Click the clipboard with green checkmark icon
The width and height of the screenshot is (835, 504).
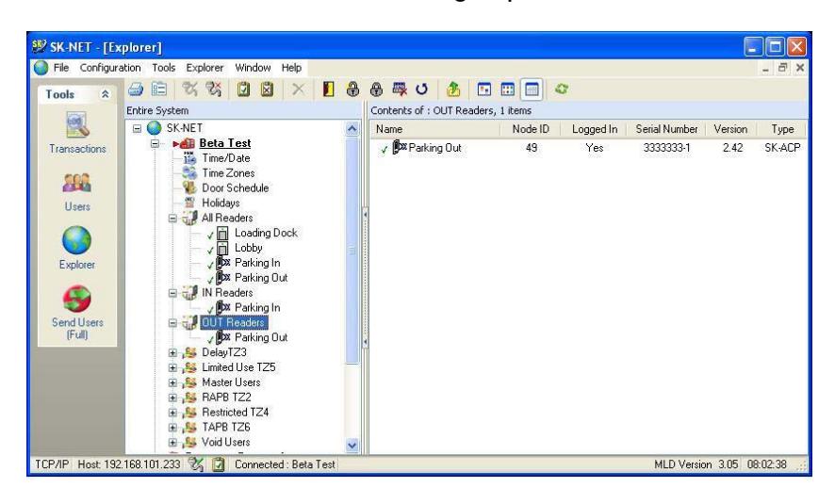point(243,89)
